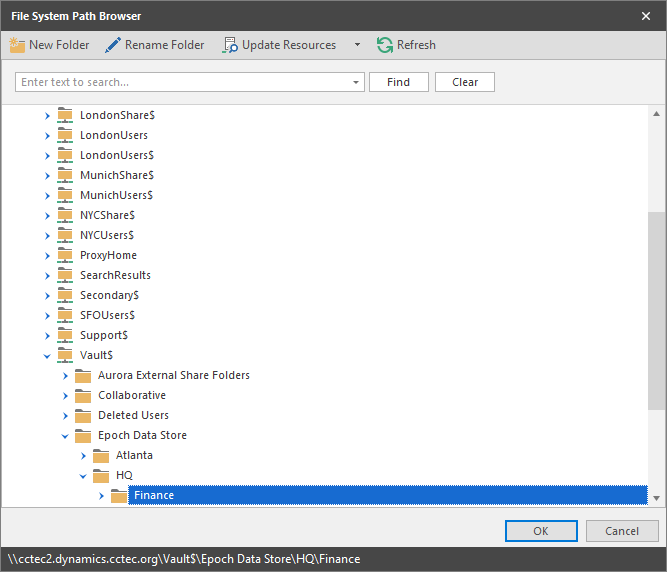
Task: Click the LondonShare$ share icon
Action: click(65, 116)
